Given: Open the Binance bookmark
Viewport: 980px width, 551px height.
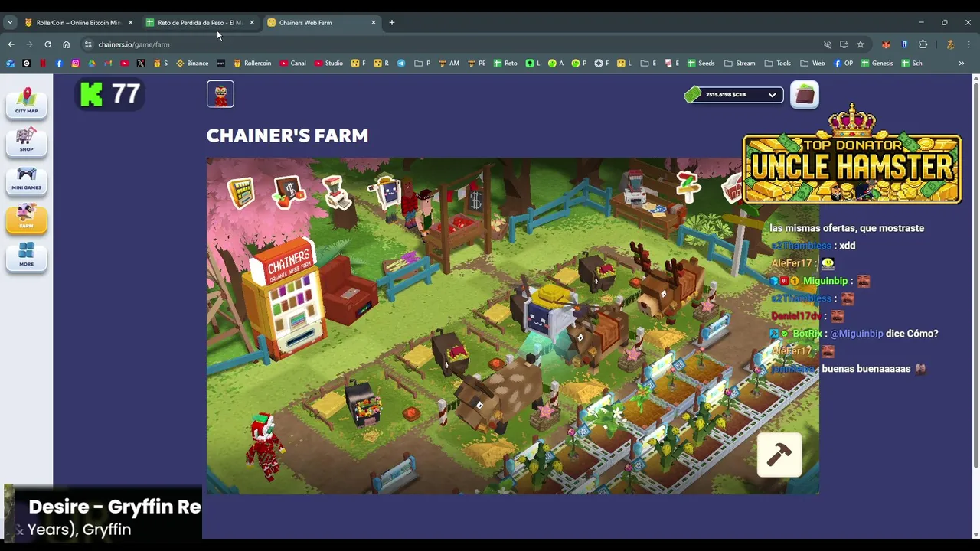Looking at the screenshot, I should (x=192, y=64).
